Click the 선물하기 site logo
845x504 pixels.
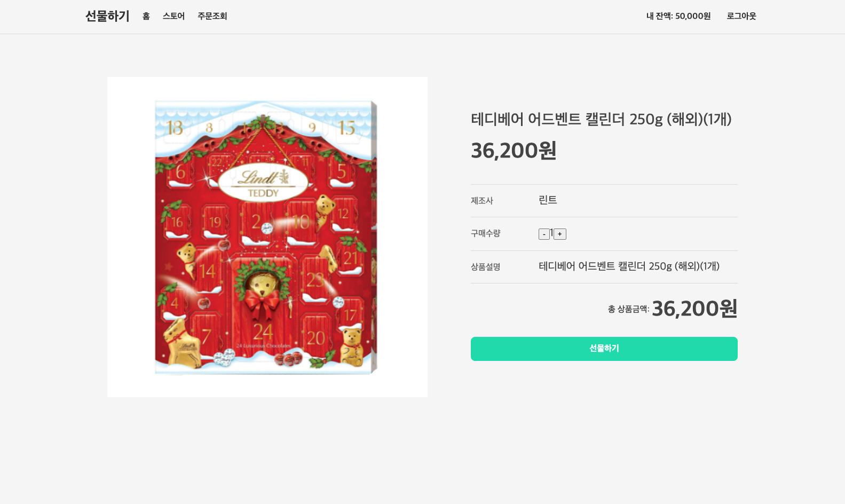pos(107,16)
